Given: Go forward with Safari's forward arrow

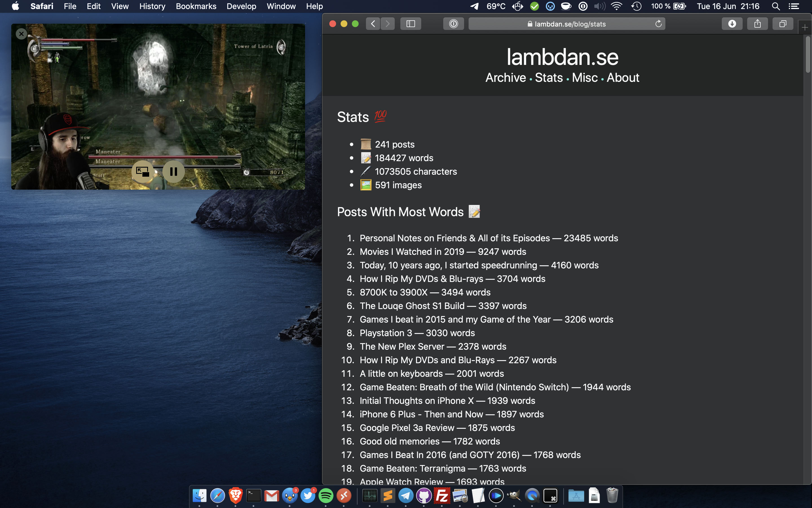Looking at the screenshot, I should [388, 24].
